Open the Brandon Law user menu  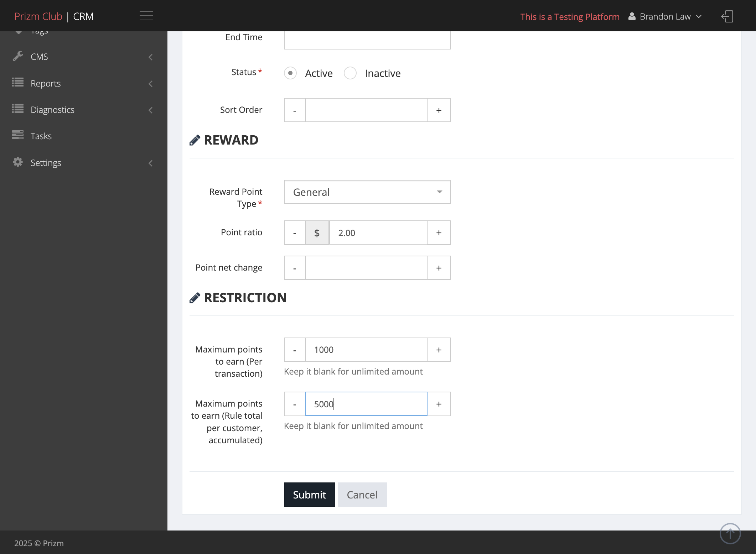click(665, 16)
